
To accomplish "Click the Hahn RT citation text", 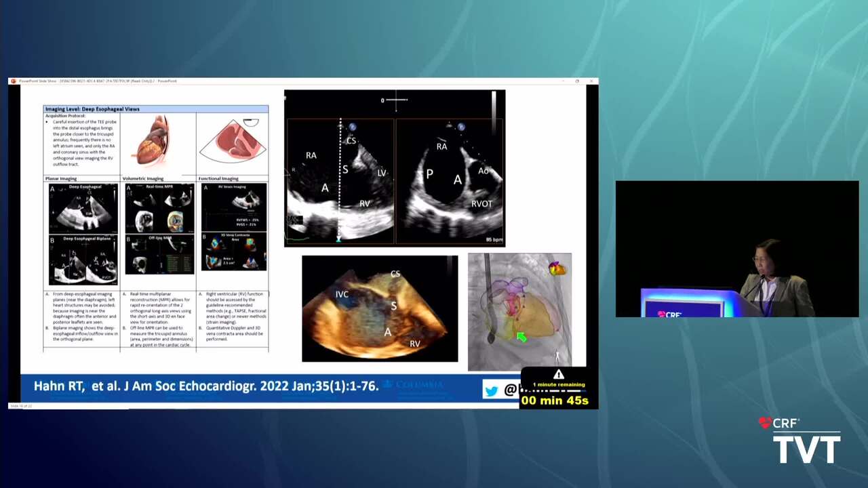I will point(206,386).
